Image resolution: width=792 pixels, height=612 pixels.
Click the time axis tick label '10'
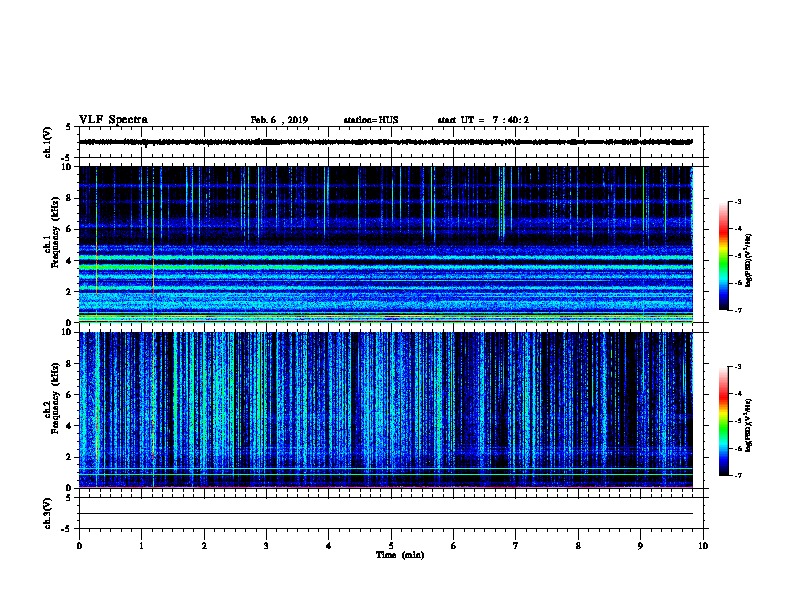pos(703,546)
